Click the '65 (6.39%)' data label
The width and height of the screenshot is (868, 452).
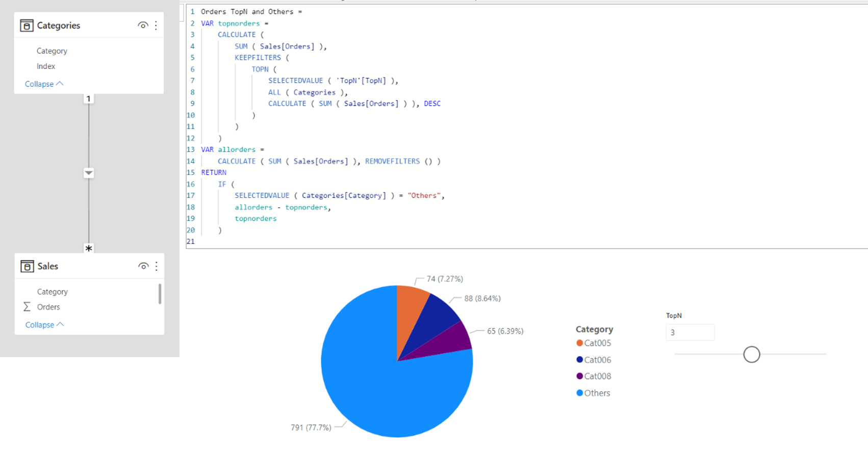pos(505,331)
